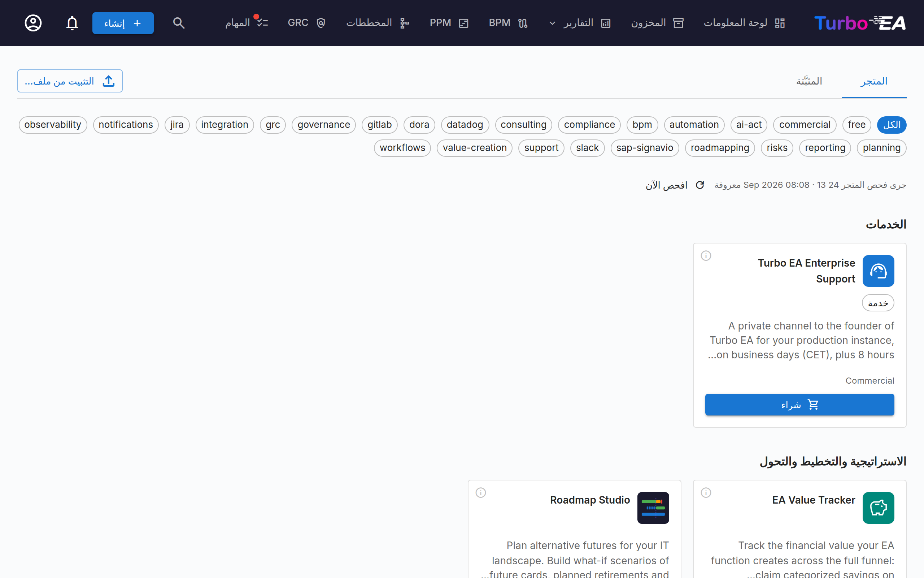Open the user account profile icon
Screen dimensions: 924x578
[33, 23]
